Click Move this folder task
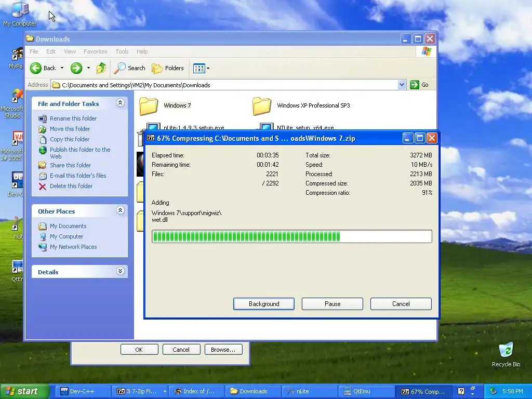 click(x=70, y=129)
